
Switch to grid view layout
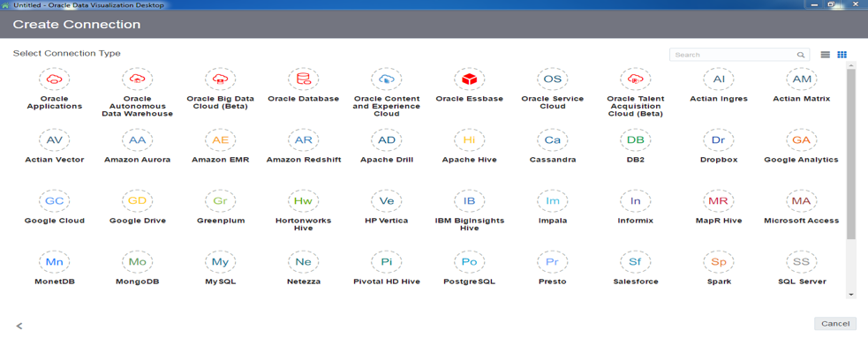[842, 55]
